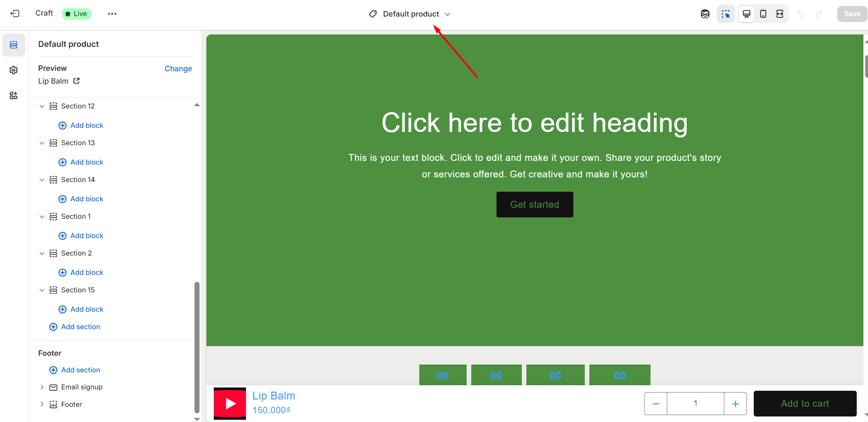This screenshot has width=868, height=422.
Task: Switch to fullscreen preview
Action: 780,14
